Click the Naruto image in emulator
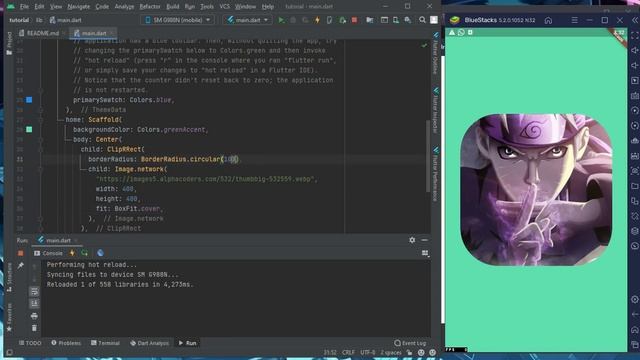Screen dimensions: 640x360 tap(536, 190)
